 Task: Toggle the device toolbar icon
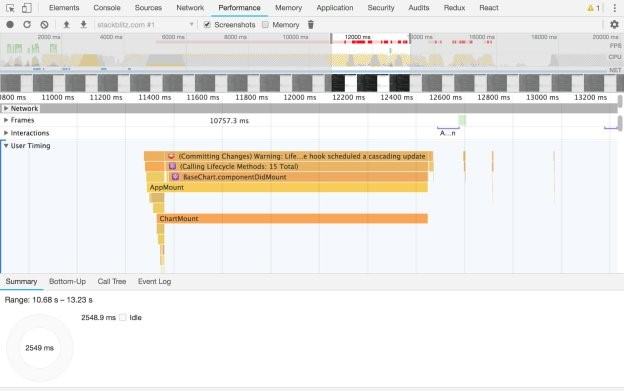[x=27, y=8]
